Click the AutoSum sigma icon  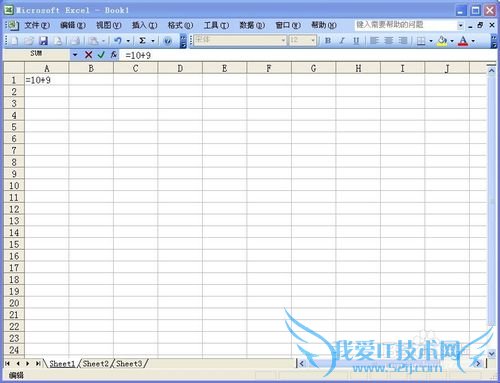click(x=142, y=41)
